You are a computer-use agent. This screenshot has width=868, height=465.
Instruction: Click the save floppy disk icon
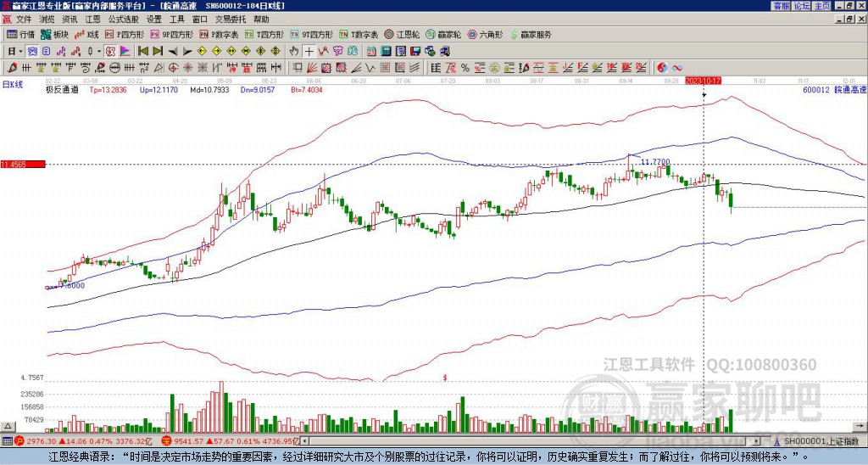coord(415,52)
